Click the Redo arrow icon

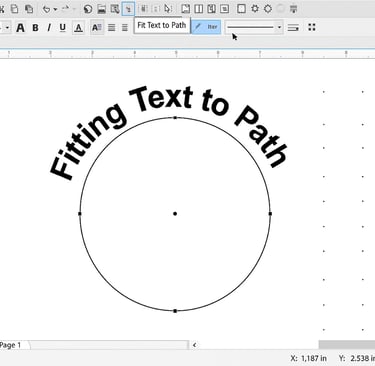click(65, 9)
